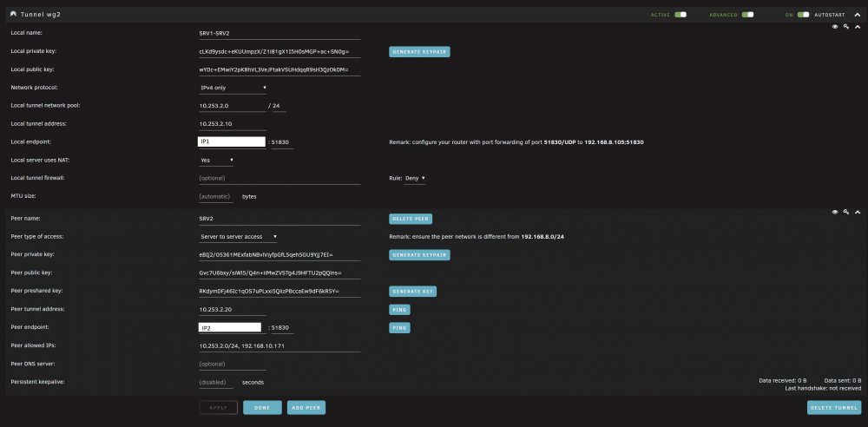Click the Delete Tunnel button
Image resolution: width=868 pixels, height=427 pixels.
click(834, 408)
